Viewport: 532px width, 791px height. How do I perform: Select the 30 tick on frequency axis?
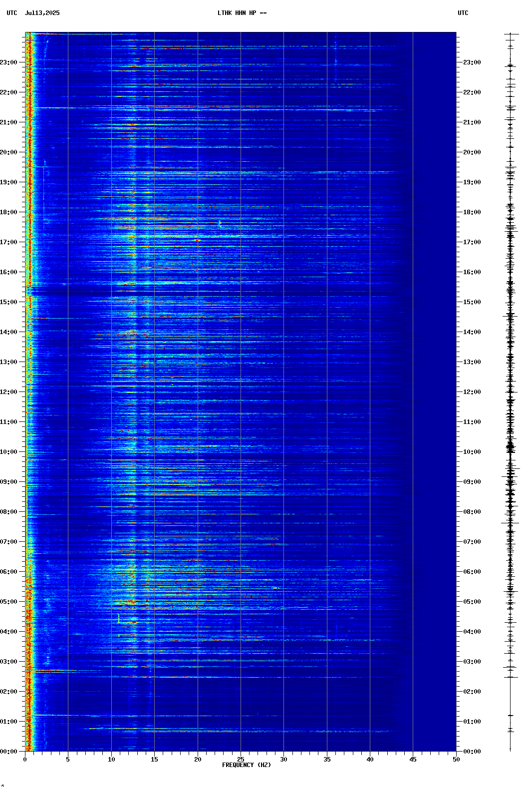pyautogui.click(x=283, y=760)
